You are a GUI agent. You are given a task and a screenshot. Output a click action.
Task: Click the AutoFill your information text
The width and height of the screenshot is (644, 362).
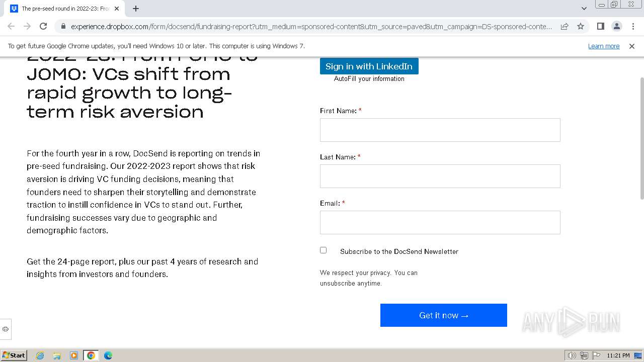click(369, 79)
